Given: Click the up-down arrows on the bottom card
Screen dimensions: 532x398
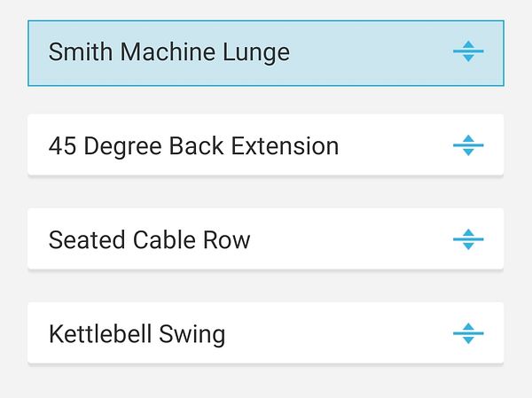Looking at the screenshot, I should click(468, 334).
